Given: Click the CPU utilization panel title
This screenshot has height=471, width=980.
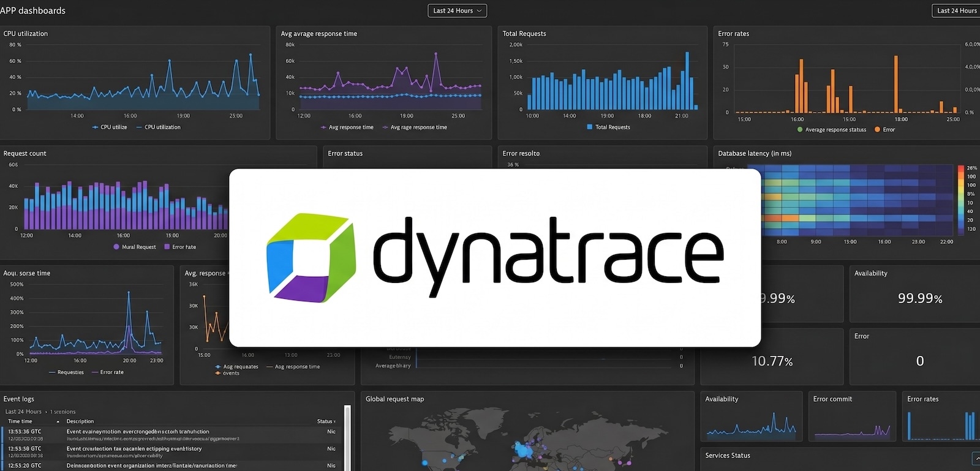Looking at the screenshot, I should pyautogui.click(x=26, y=34).
